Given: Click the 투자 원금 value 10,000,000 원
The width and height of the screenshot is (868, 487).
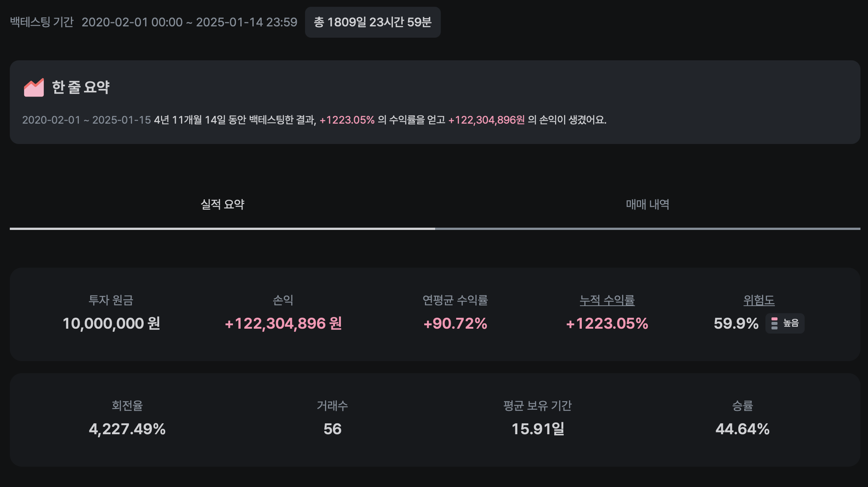Looking at the screenshot, I should coord(111,323).
